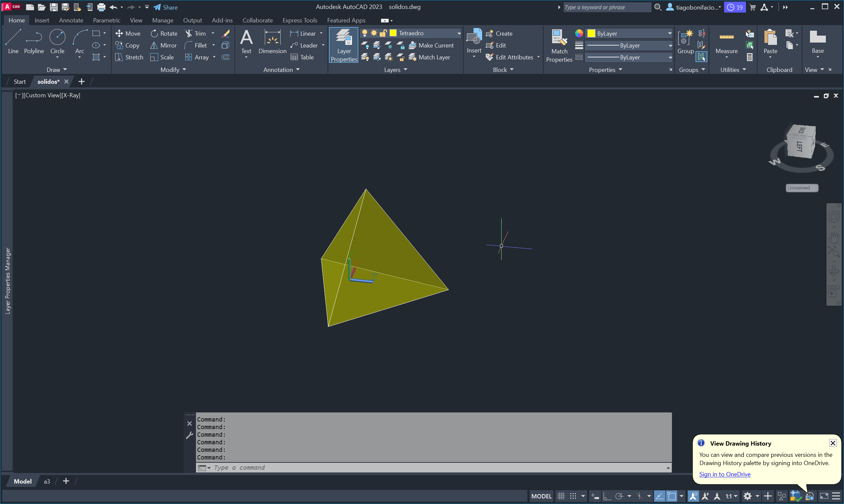Viewport: 844px width, 504px height.
Task: Open the ByLayer color dropdown
Action: pos(669,33)
